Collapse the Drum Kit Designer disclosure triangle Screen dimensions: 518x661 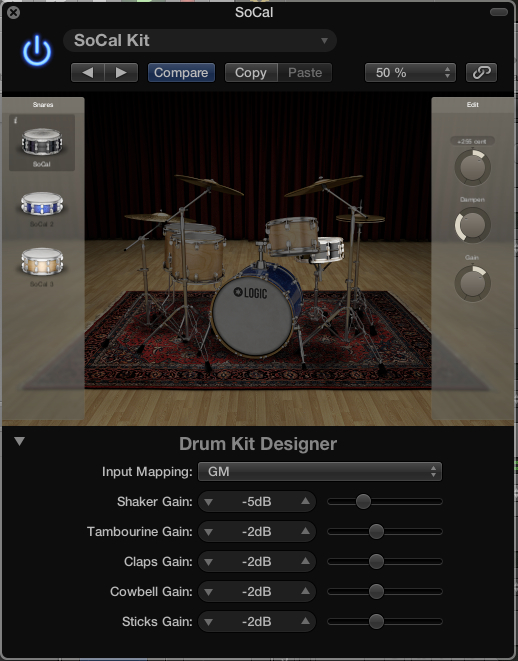click(19, 441)
